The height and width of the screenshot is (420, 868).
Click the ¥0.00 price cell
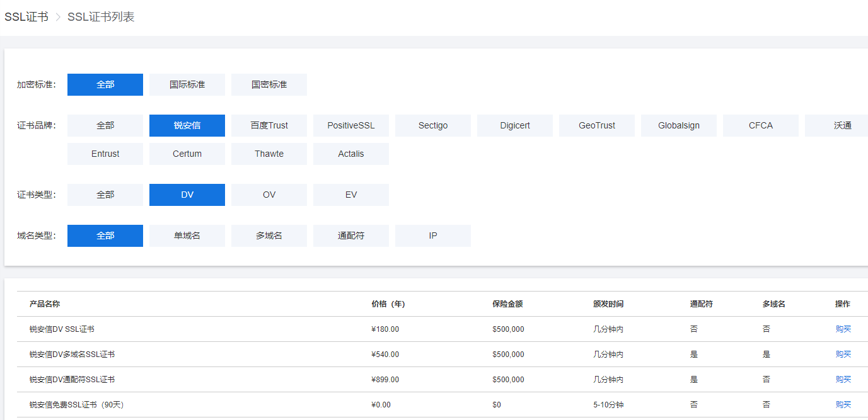click(x=381, y=404)
